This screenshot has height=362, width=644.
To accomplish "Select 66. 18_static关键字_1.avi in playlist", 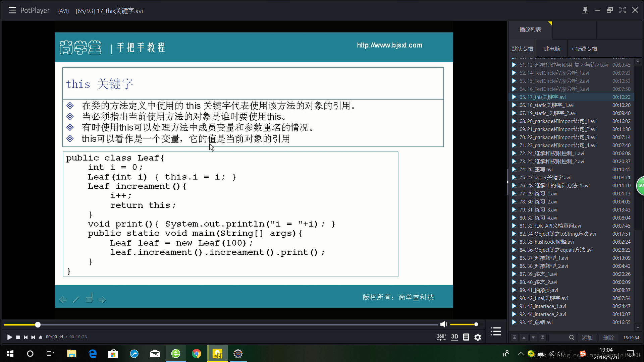I will pyautogui.click(x=571, y=105).
